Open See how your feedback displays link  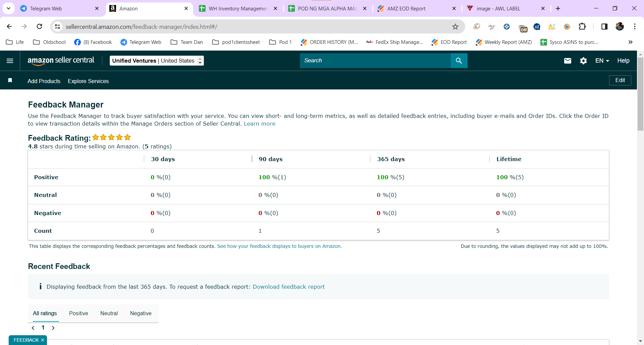(x=279, y=246)
